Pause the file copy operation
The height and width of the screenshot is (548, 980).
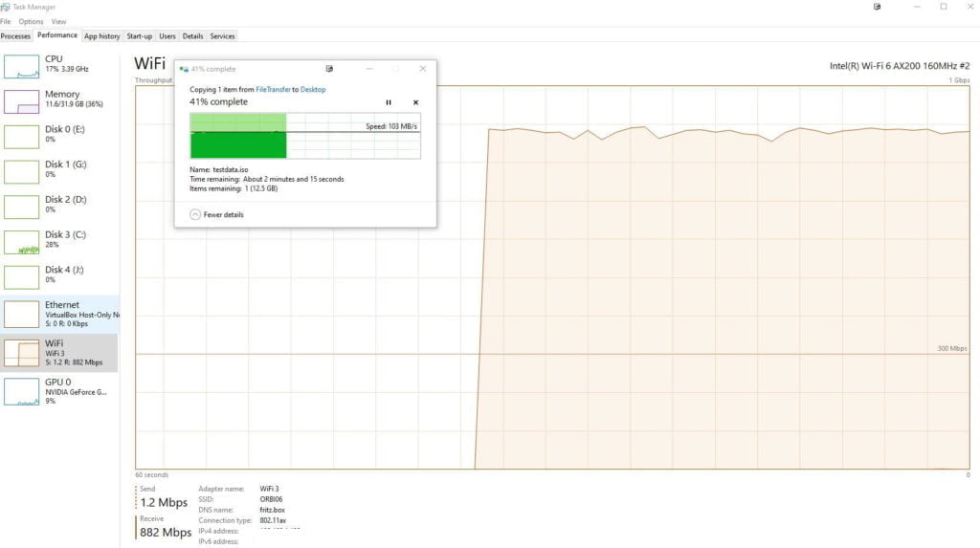pyautogui.click(x=388, y=102)
